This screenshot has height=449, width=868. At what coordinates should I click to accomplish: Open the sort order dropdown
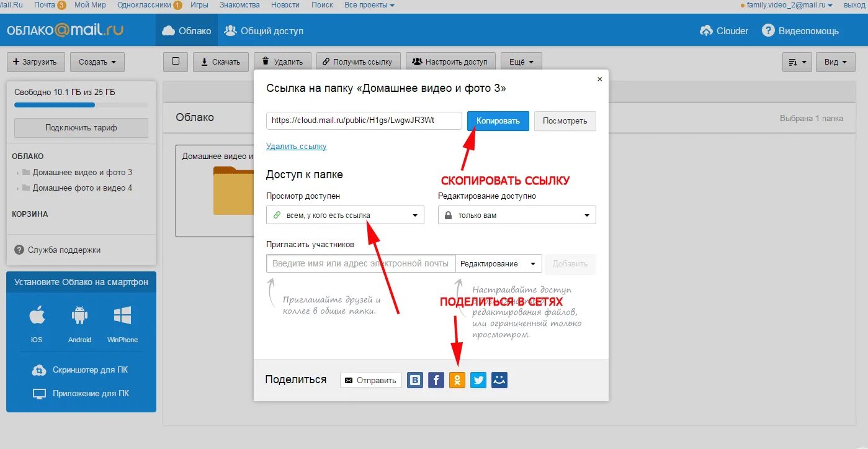(x=798, y=62)
